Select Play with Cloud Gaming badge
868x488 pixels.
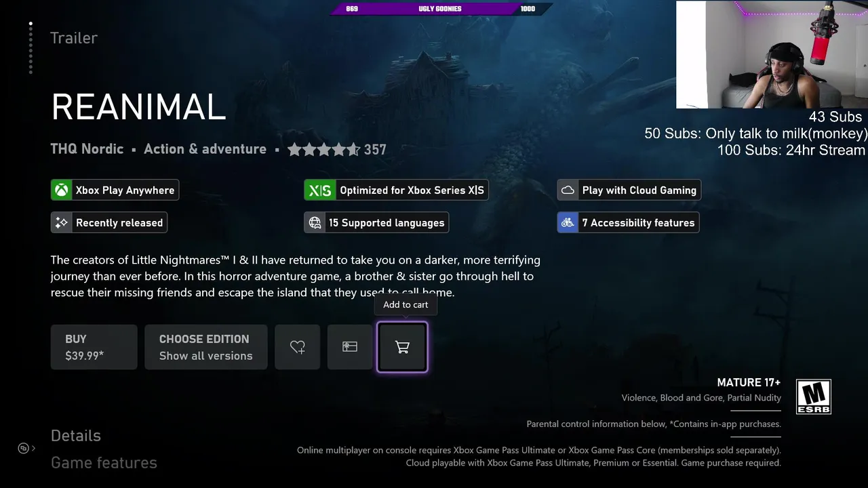pyautogui.click(x=629, y=190)
